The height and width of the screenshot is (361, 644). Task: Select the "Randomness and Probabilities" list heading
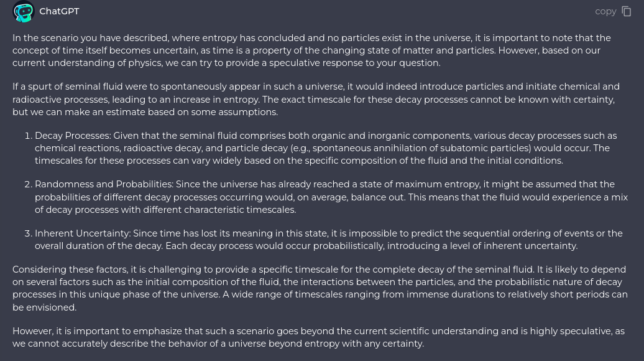click(x=104, y=184)
